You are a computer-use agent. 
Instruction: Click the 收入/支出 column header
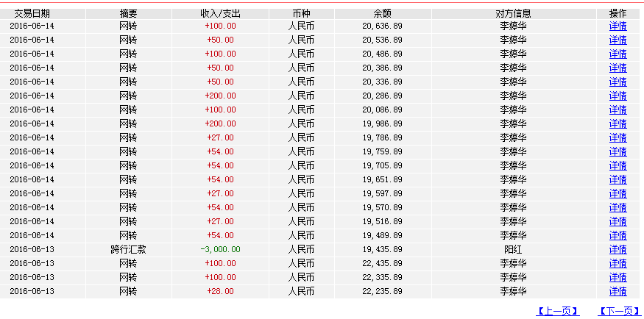click(x=221, y=13)
